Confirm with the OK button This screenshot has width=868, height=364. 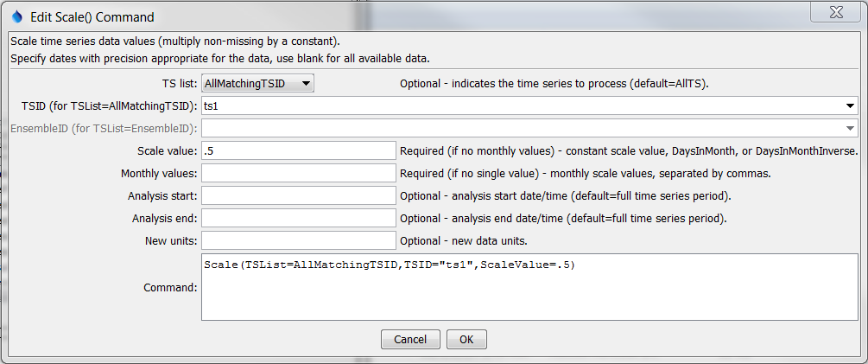pyautogui.click(x=466, y=340)
